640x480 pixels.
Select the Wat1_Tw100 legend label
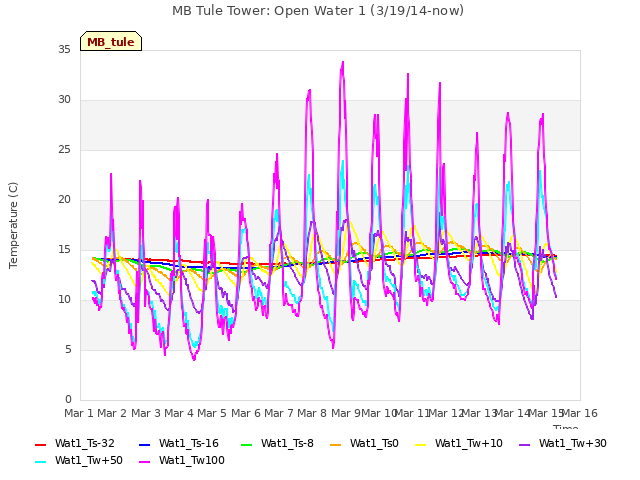[x=192, y=461]
